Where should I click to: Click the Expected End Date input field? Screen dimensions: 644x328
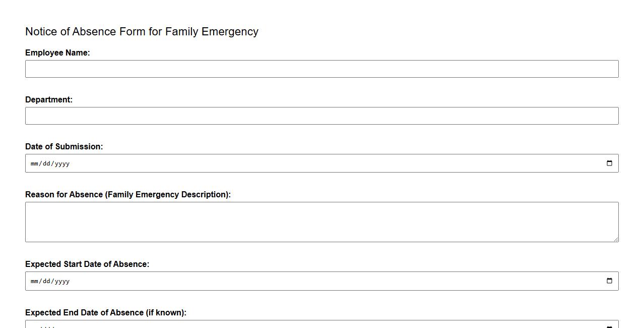point(302,325)
